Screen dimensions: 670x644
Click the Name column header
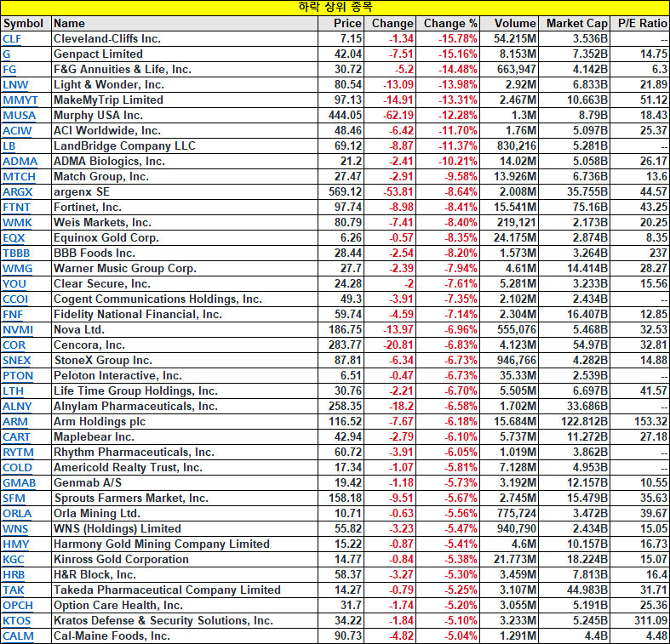coord(185,24)
